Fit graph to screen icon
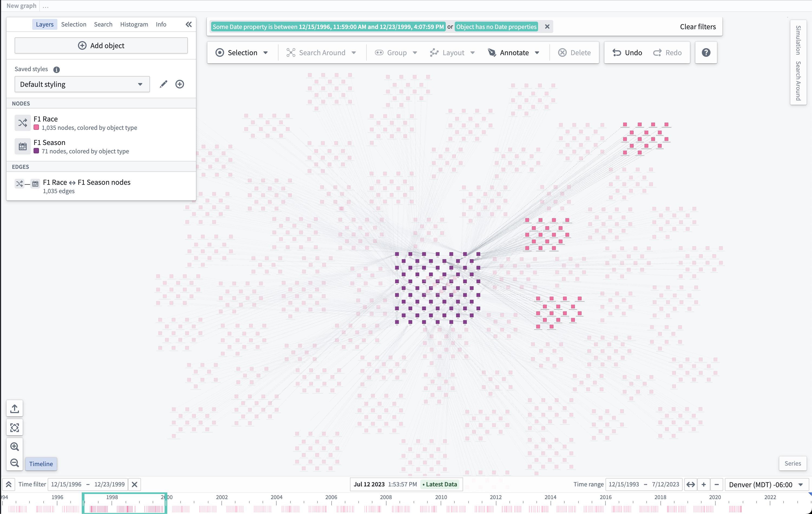Image resolution: width=812 pixels, height=514 pixels. click(x=15, y=428)
